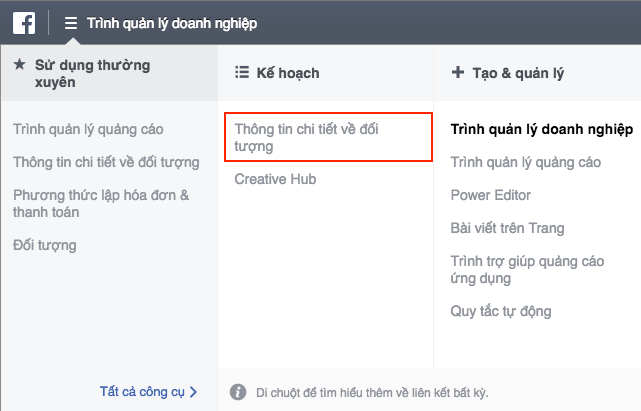The width and height of the screenshot is (641, 411).
Task: Go to Phương thức lập hóa đơn & thanh toán
Action: click(100, 203)
